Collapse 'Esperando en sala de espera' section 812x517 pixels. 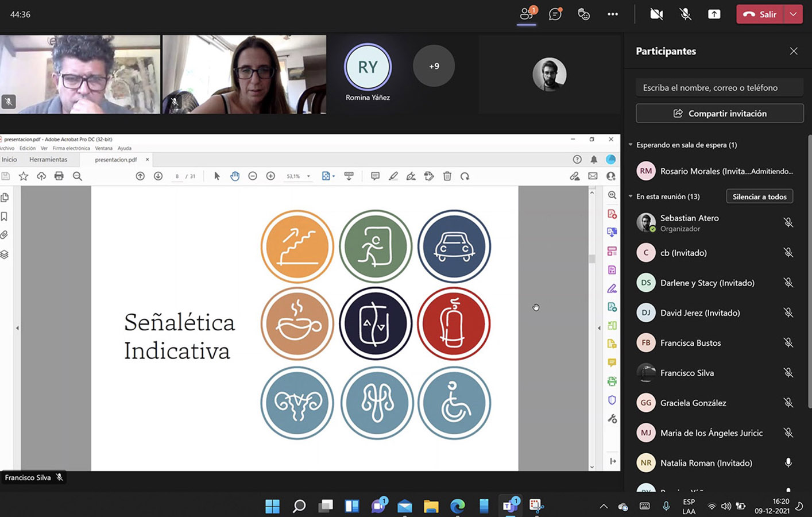[x=631, y=145]
